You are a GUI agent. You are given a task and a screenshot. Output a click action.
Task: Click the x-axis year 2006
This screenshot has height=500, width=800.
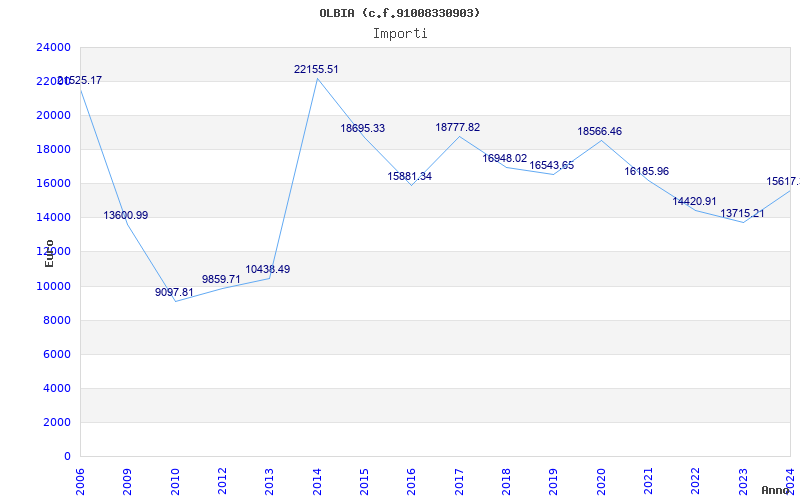pyautogui.click(x=80, y=481)
